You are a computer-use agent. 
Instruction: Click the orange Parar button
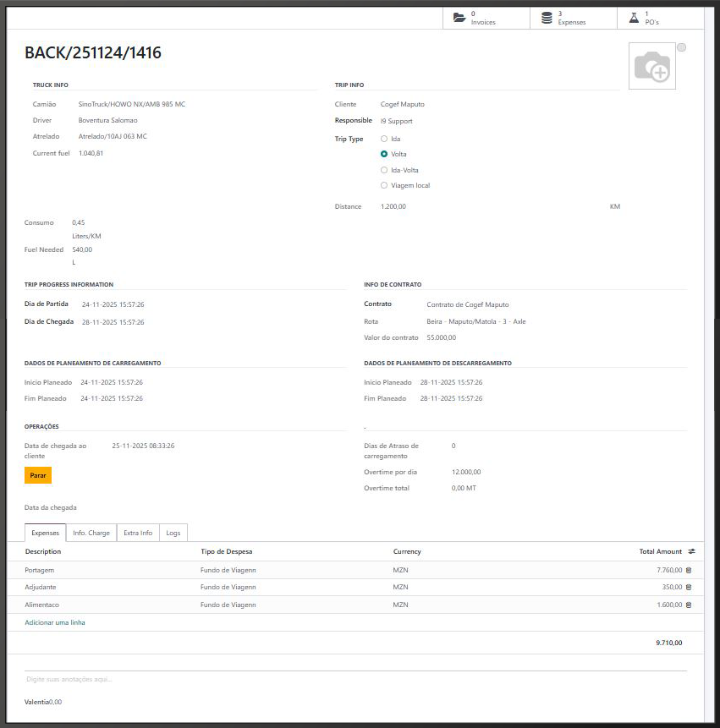pos(38,475)
